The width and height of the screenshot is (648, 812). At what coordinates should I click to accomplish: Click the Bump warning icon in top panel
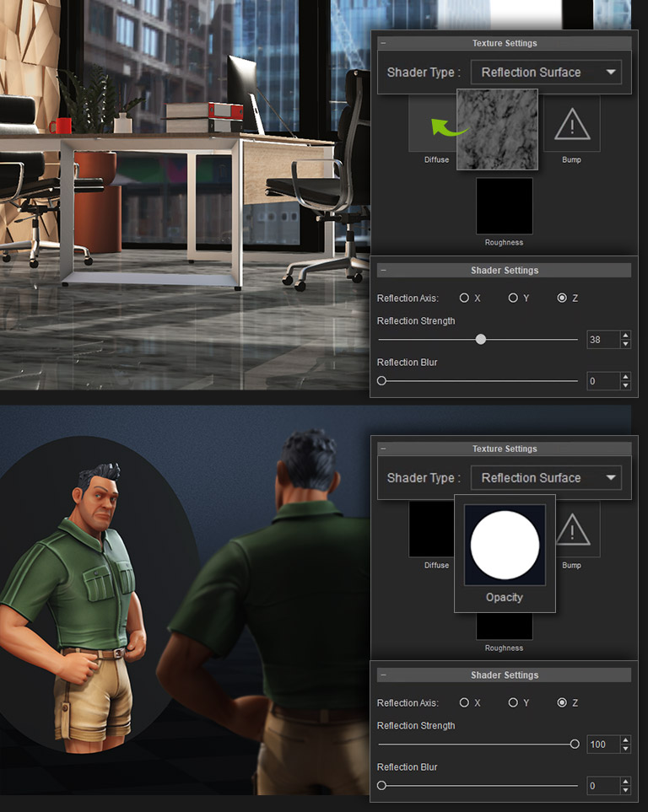pos(571,125)
